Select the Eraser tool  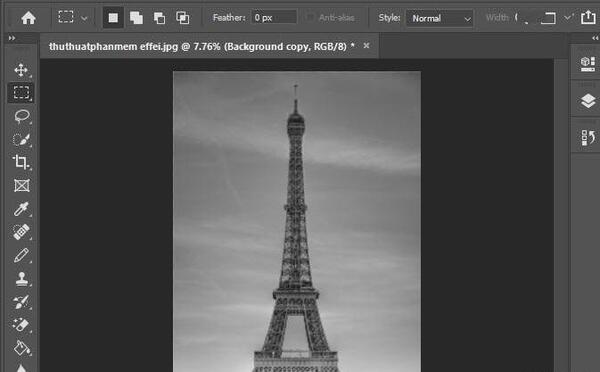tap(21, 325)
